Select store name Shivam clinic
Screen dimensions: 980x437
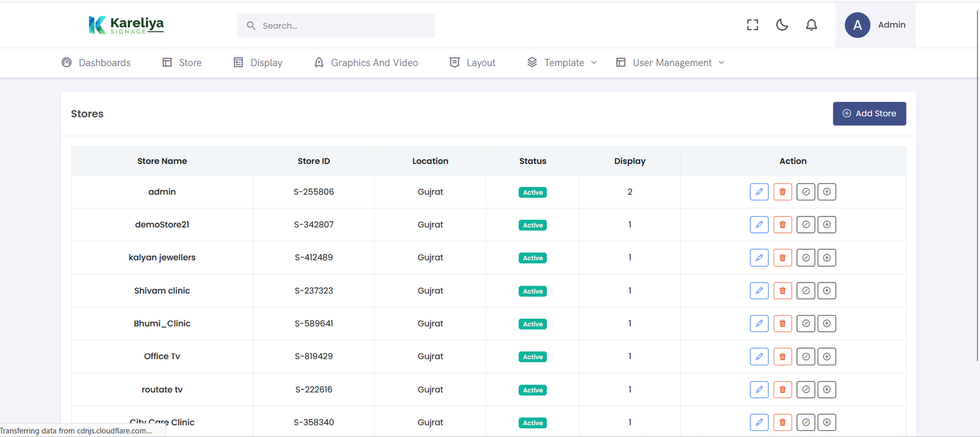tap(162, 291)
